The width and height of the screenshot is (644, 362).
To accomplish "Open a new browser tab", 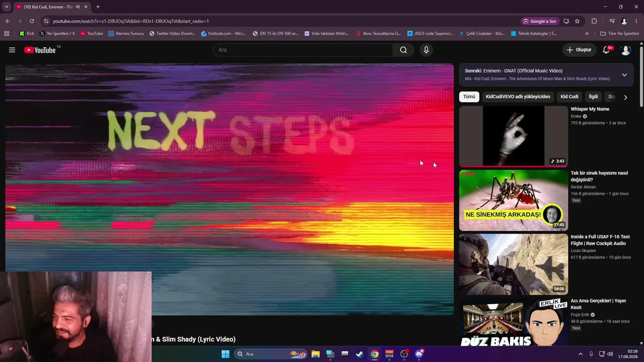I will (98, 7).
